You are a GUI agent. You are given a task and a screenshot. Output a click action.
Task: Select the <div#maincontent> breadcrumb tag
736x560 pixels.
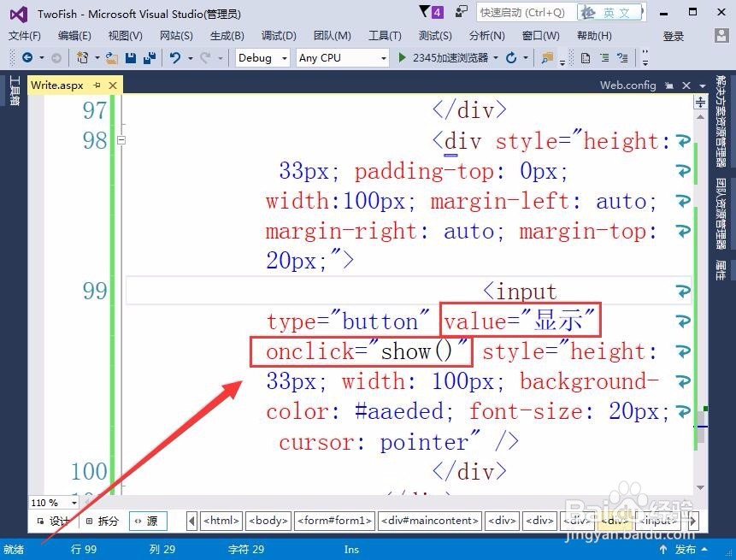pyautogui.click(x=429, y=521)
